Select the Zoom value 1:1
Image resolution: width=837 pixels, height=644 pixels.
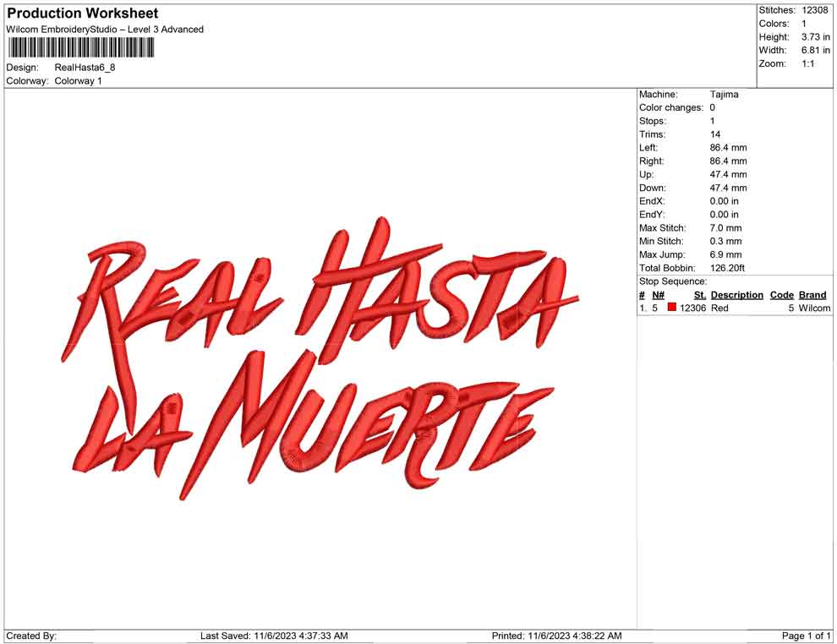(807, 64)
